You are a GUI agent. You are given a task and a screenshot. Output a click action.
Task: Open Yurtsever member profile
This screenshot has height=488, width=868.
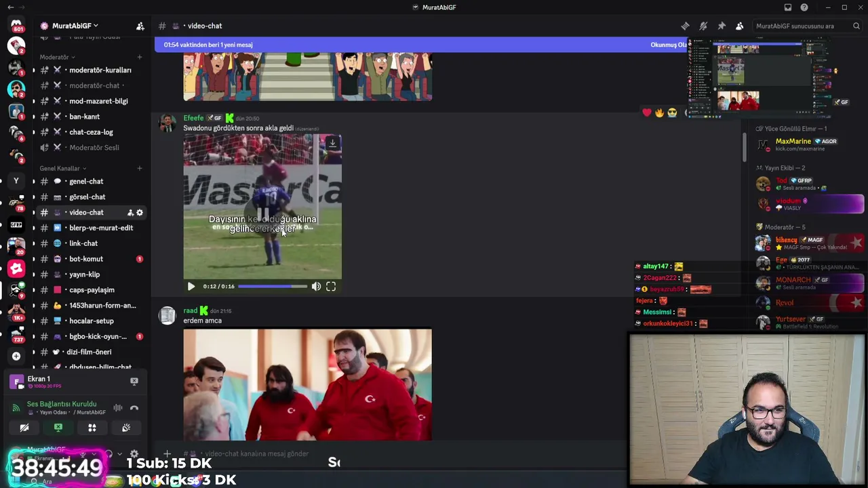click(x=810, y=322)
